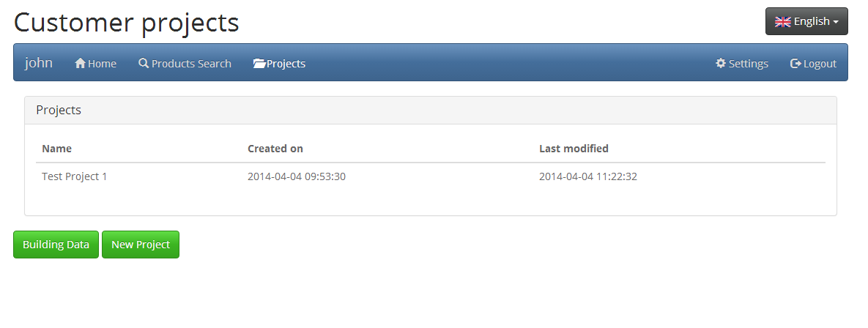The image size is (868, 328).
Task: Click the logout arrow icon
Action: pyautogui.click(x=795, y=63)
